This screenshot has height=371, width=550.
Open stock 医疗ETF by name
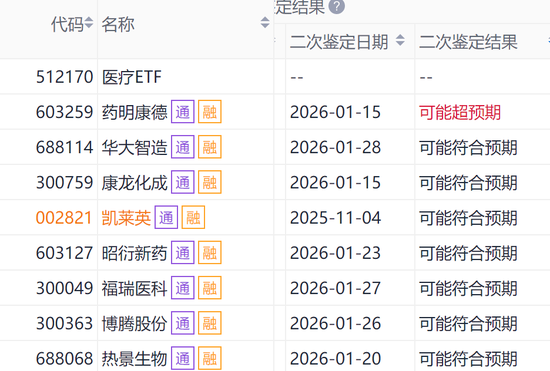click(132, 77)
